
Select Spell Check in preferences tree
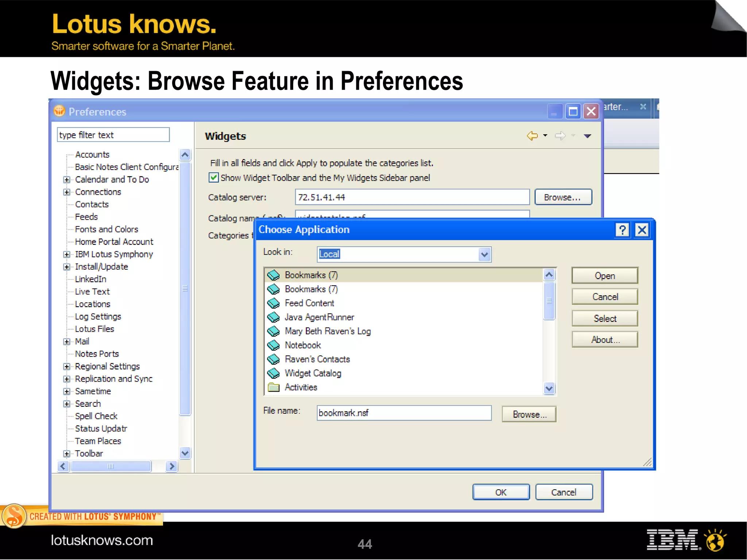tap(96, 416)
